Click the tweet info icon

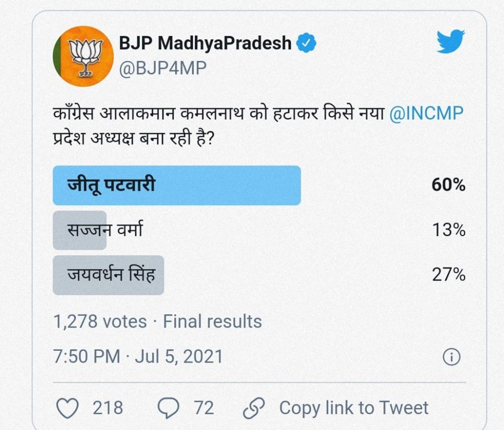click(451, 357)
